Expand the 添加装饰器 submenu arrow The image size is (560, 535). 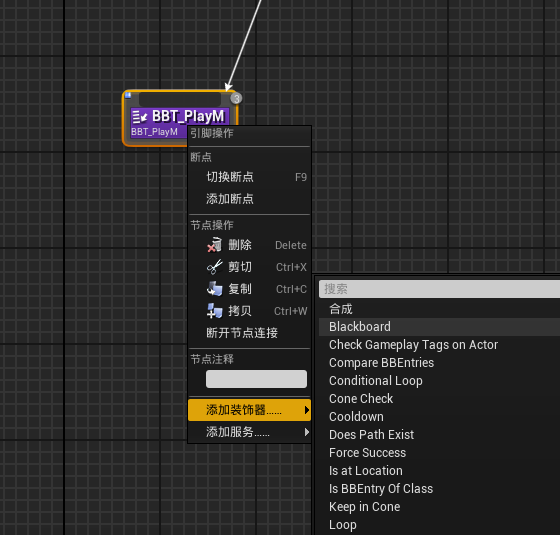pos(306,410)
